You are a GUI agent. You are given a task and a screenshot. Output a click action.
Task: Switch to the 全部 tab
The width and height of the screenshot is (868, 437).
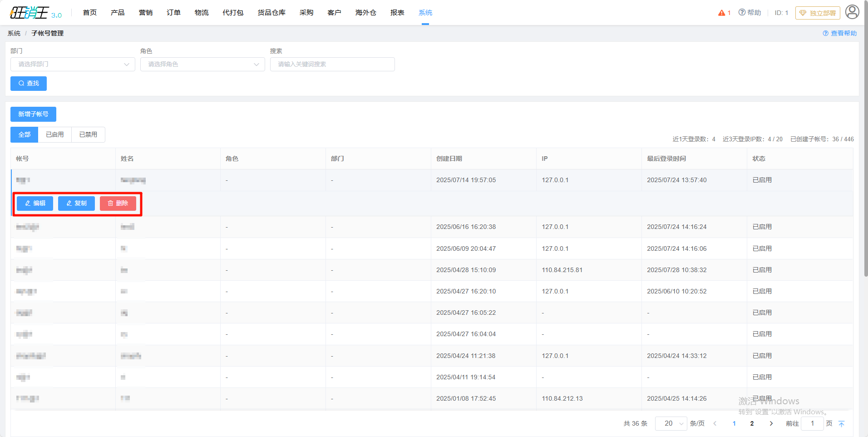[x=25, y=134]
